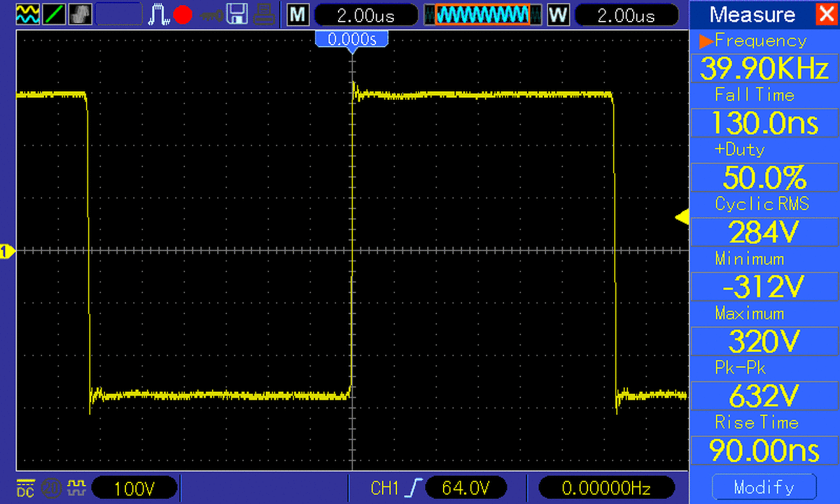Screen dimensions: 840x504
Task: Click the rising edge trigger slope icon
Action: tap(413, 488)
